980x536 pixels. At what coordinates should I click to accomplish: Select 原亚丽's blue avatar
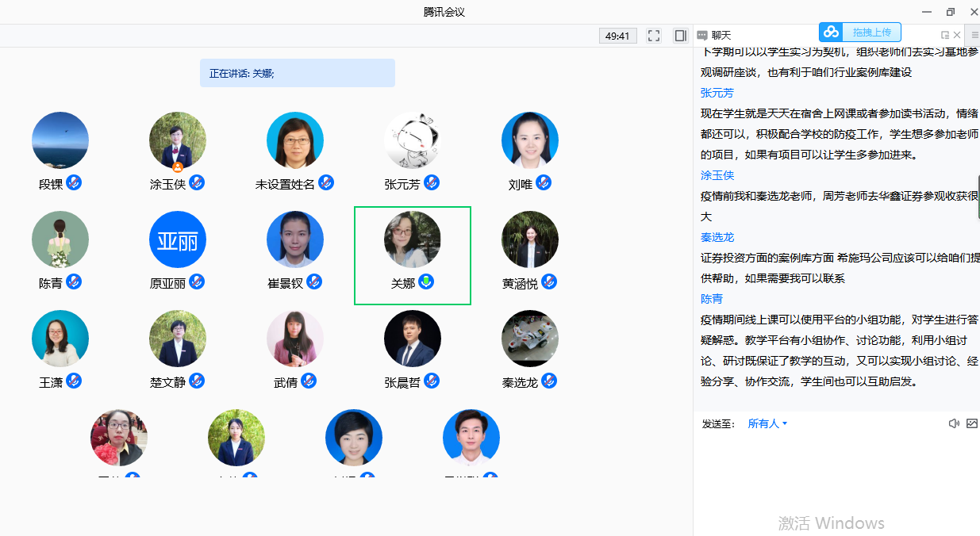coord(178,239)
